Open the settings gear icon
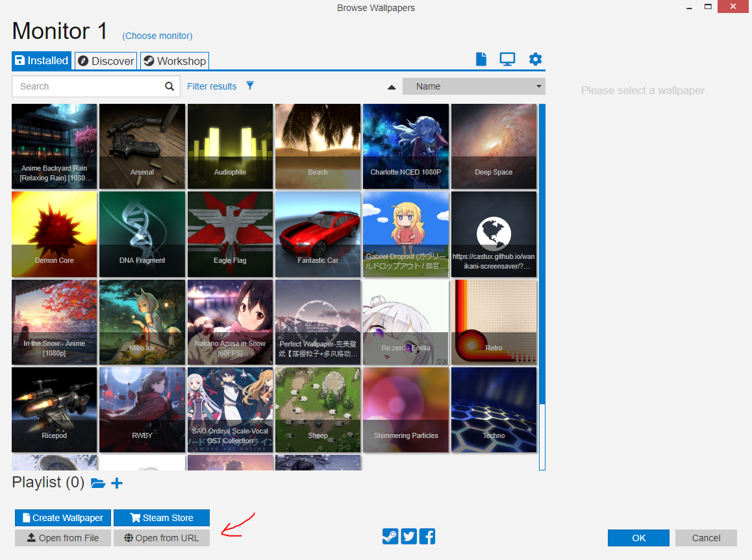Screen dimensions: 752x560 535,58
